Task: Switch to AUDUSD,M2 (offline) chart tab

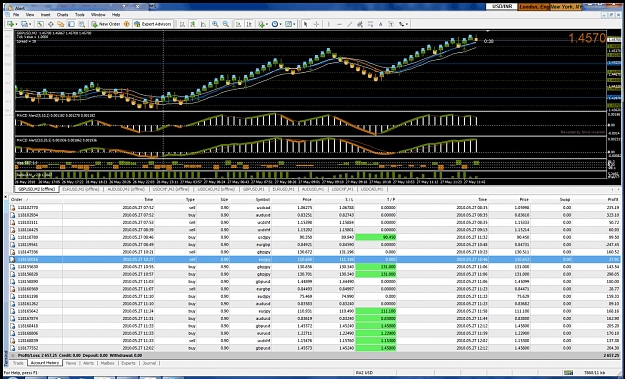Action: pos(126,189)
